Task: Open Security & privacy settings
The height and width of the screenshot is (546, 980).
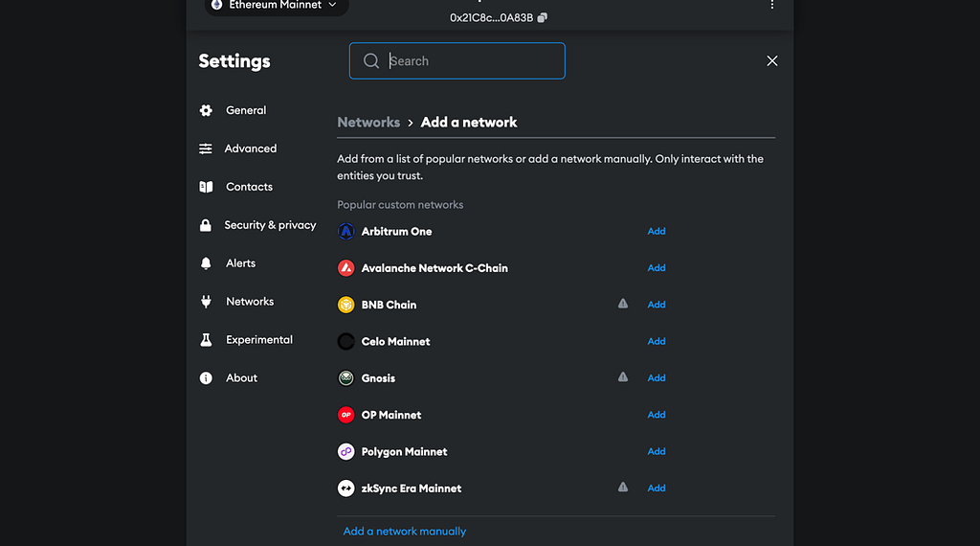Action: (270, 225)
